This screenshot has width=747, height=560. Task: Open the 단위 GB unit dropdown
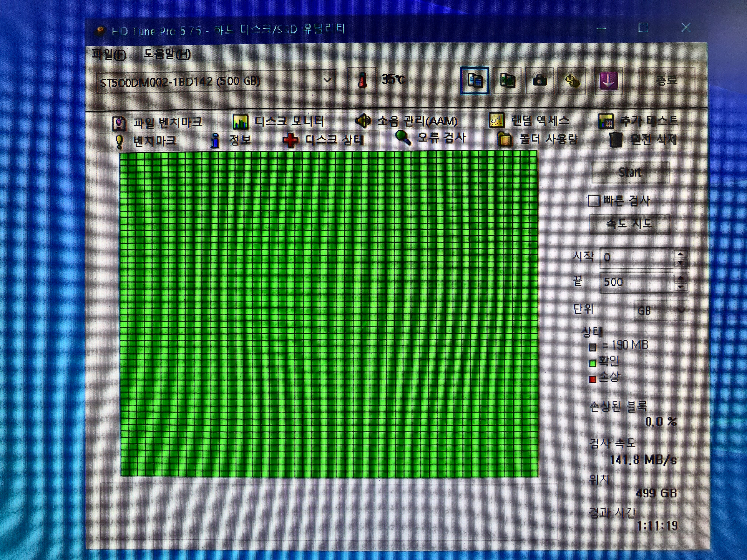tap(661, 310)
